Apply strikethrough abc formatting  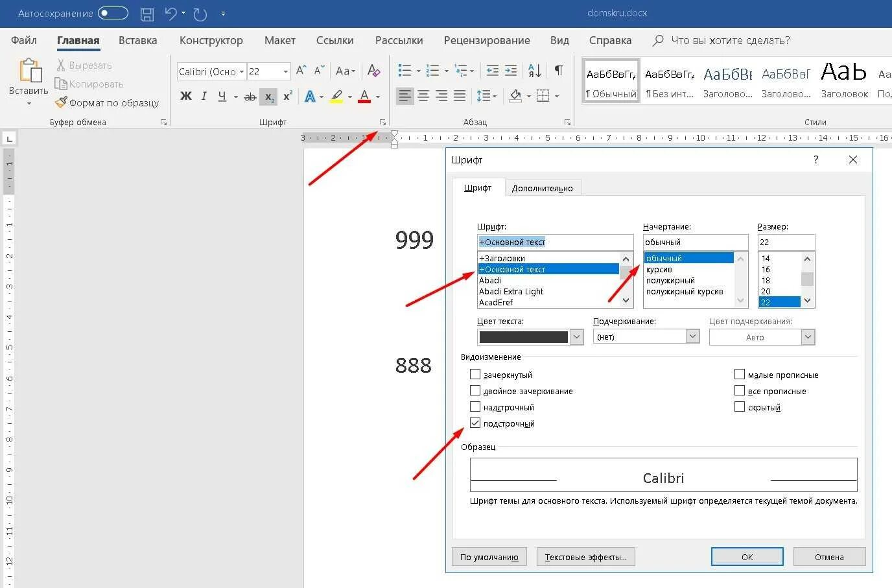click(250, 97)
